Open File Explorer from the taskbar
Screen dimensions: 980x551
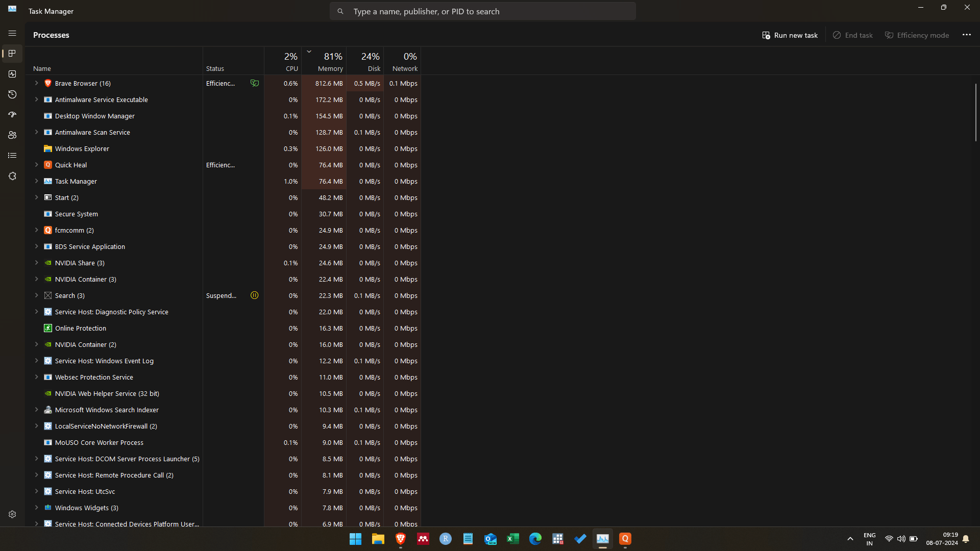[378, 539]
